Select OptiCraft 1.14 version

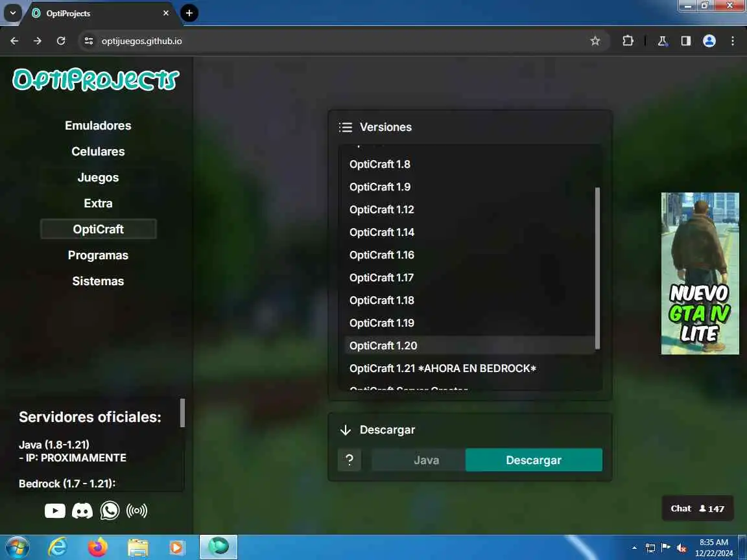[x=469, y=233]
